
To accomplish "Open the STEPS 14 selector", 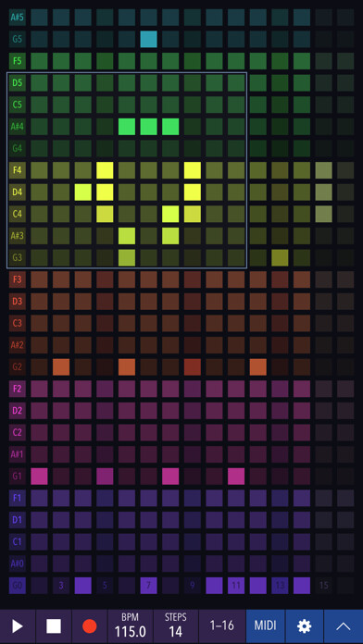I will [x=176, y=626].
